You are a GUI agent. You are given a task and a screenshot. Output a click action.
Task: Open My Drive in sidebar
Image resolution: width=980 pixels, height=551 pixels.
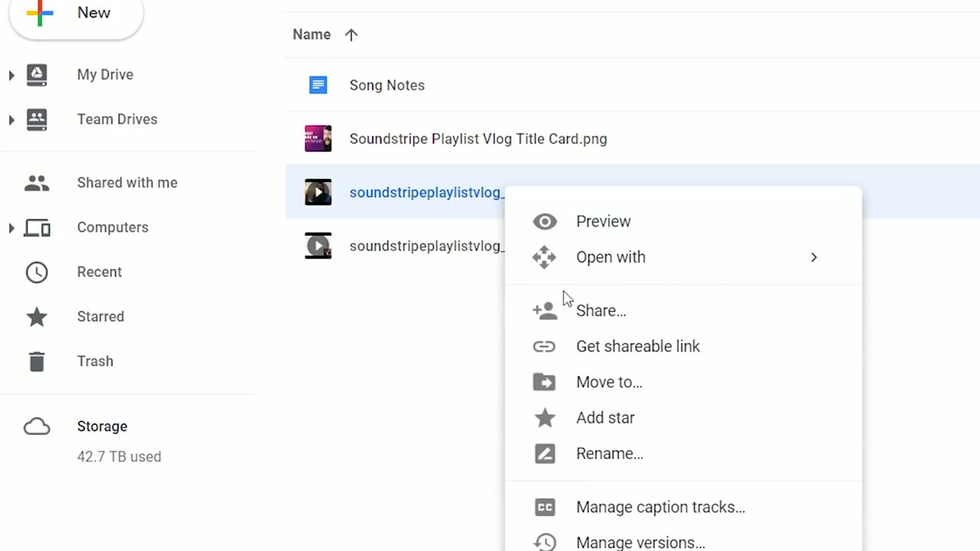[x=105, y=74]
